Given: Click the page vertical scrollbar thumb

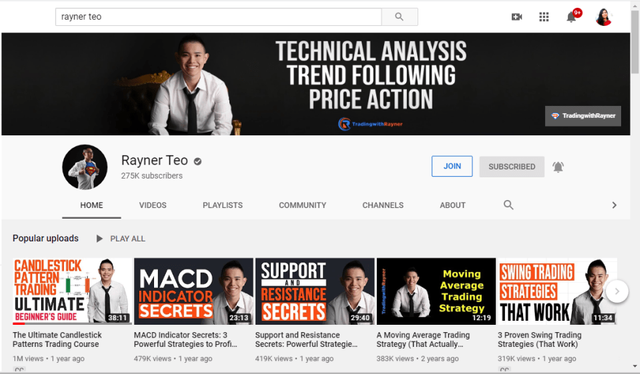Looking at the screenshot, I should (x=635, y=41).
